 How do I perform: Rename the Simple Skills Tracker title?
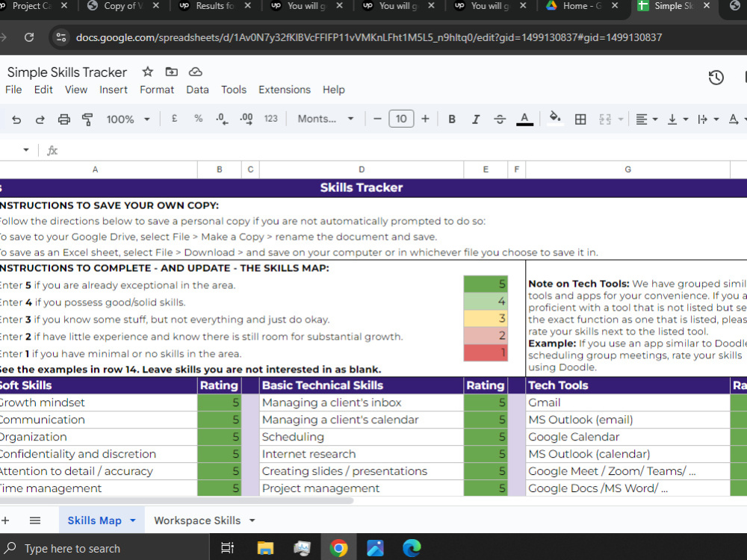point(67,72)
